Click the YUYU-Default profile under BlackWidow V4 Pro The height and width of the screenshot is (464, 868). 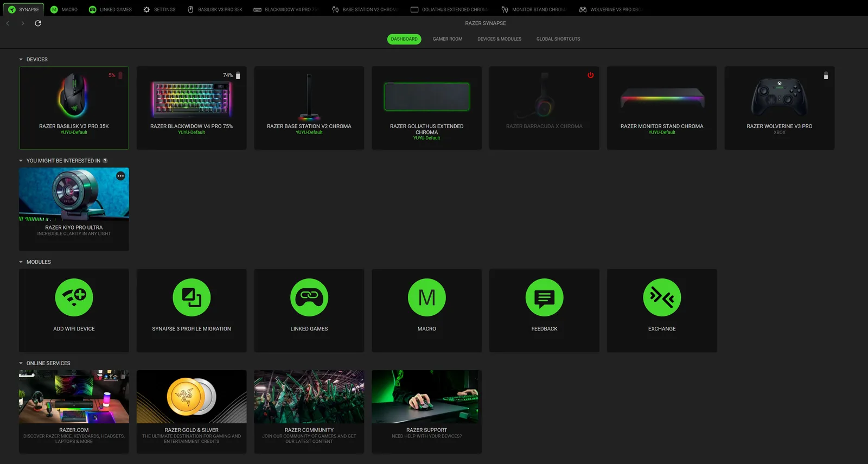[192, 132]
